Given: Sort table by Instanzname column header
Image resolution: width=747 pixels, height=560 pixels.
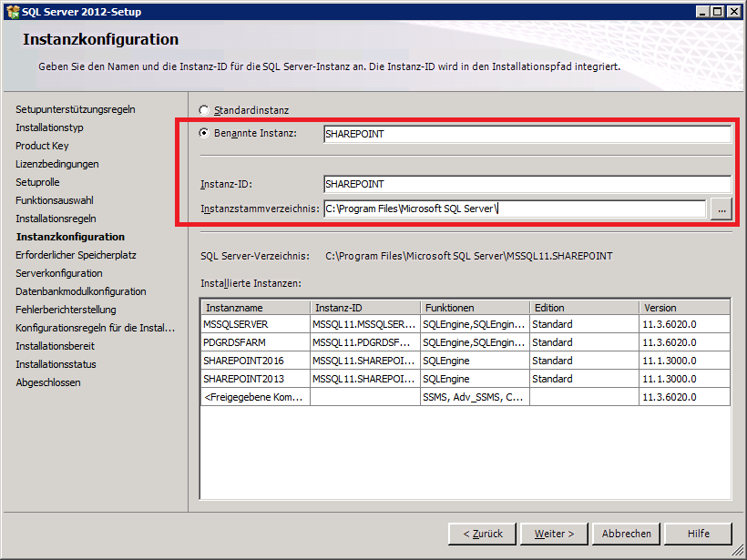Looking at the screenshot, I should tap(255, 308).
